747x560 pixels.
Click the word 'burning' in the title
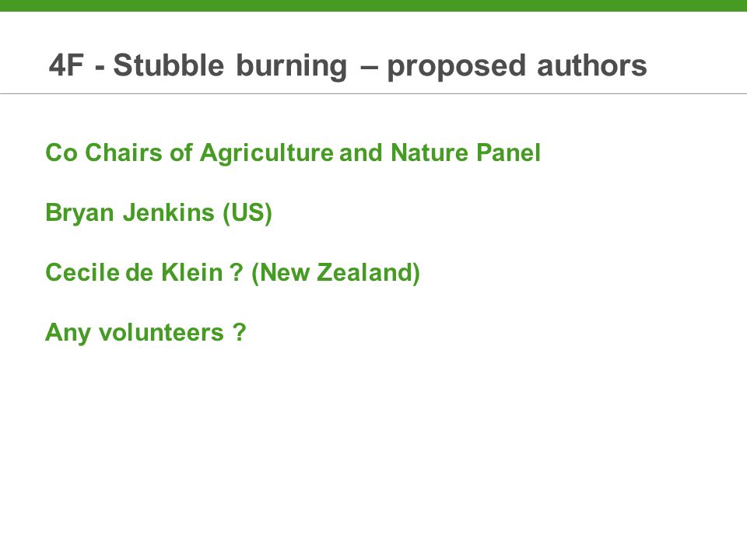(292, 67)
